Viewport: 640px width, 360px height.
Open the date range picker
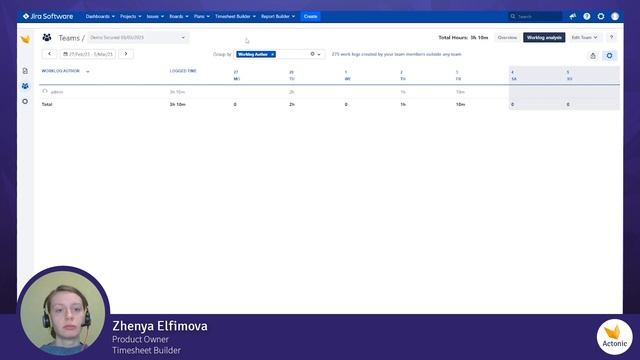(88, 54)
